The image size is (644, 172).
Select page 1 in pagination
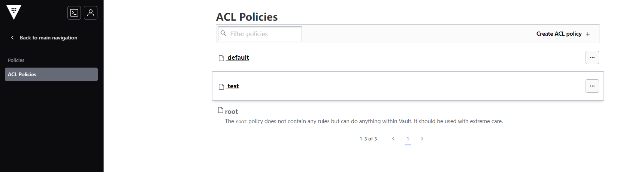(x=408, y=139)
